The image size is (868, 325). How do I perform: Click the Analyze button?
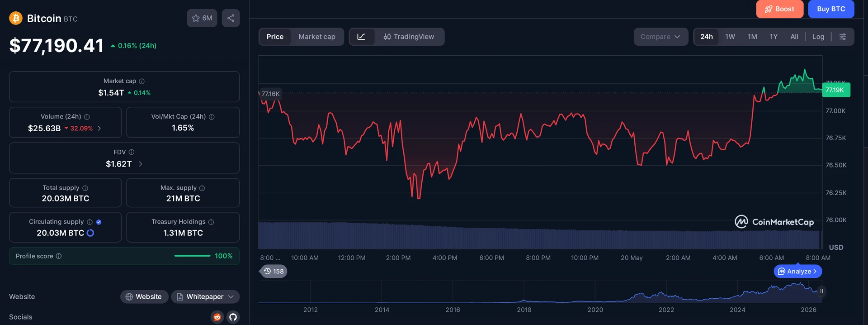coord(798,271)
